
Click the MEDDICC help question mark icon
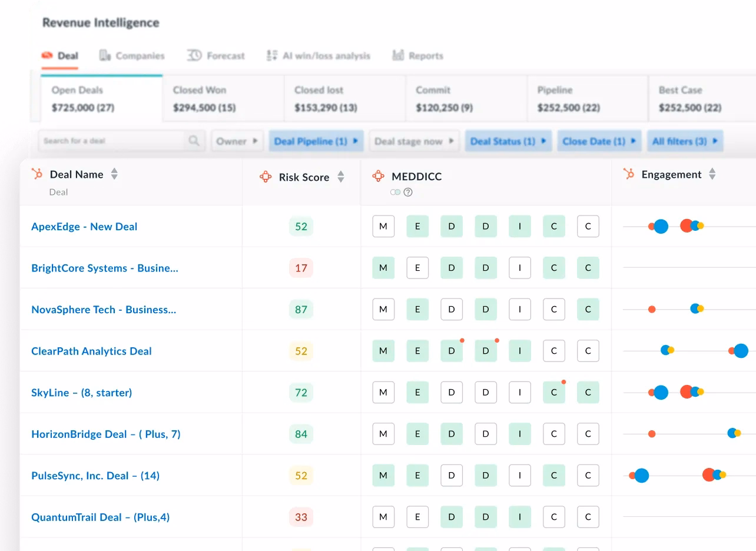(408, 192)
